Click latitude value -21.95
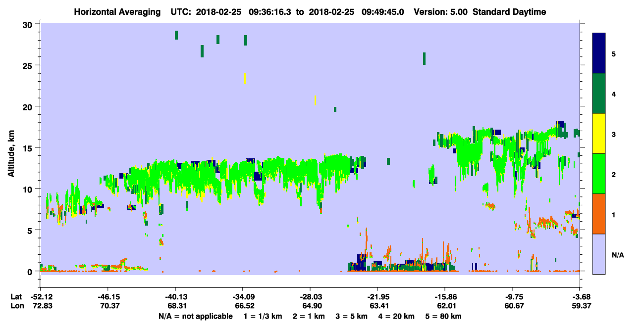 click(377, 297)
